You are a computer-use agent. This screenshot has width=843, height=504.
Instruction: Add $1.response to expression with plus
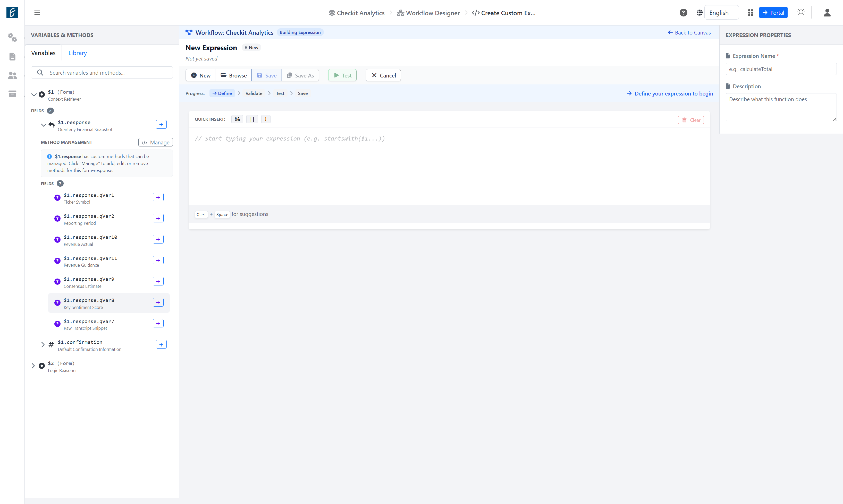click(x=161, y=125)
